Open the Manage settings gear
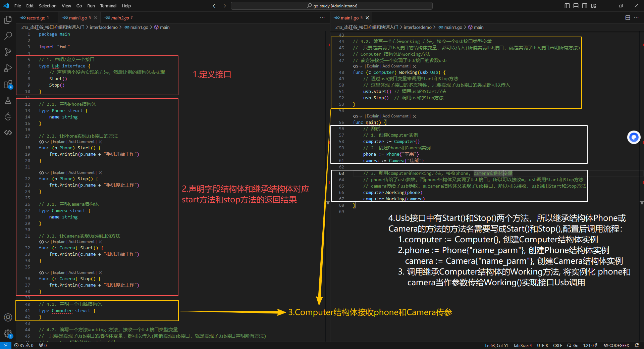 pyautogui.click(x=8, y=334)
